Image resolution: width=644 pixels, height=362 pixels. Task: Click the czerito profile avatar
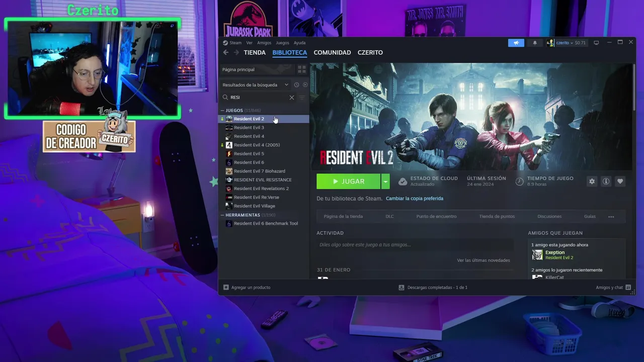click(550, 43)
